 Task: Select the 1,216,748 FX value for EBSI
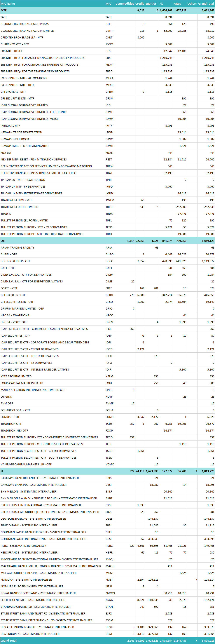click(166, 58)
